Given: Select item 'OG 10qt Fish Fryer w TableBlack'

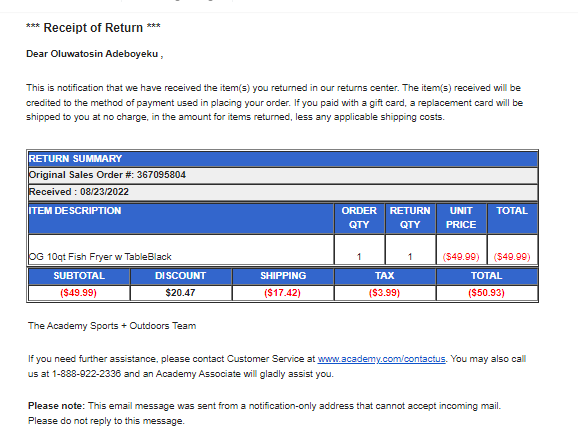Looking at the screenshot, I should (100, 257).
